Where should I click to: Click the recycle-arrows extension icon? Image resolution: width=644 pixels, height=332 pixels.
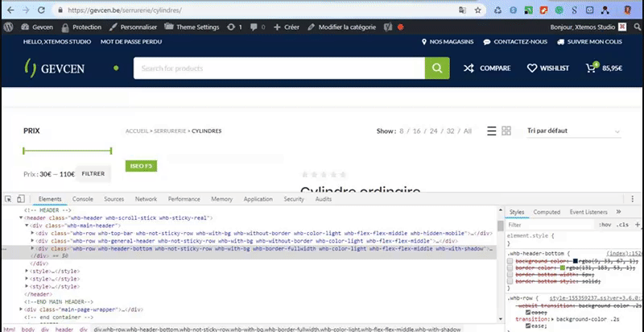click(497, 10)
